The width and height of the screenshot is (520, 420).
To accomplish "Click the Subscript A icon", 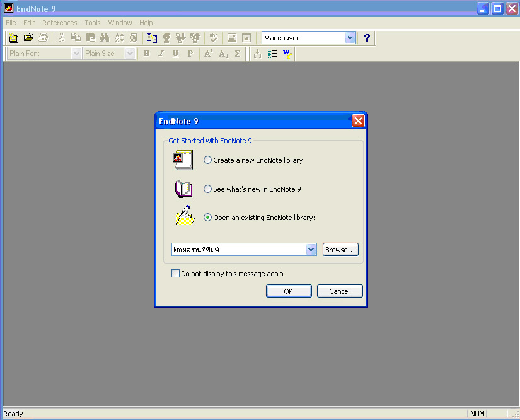I will 223,54.
